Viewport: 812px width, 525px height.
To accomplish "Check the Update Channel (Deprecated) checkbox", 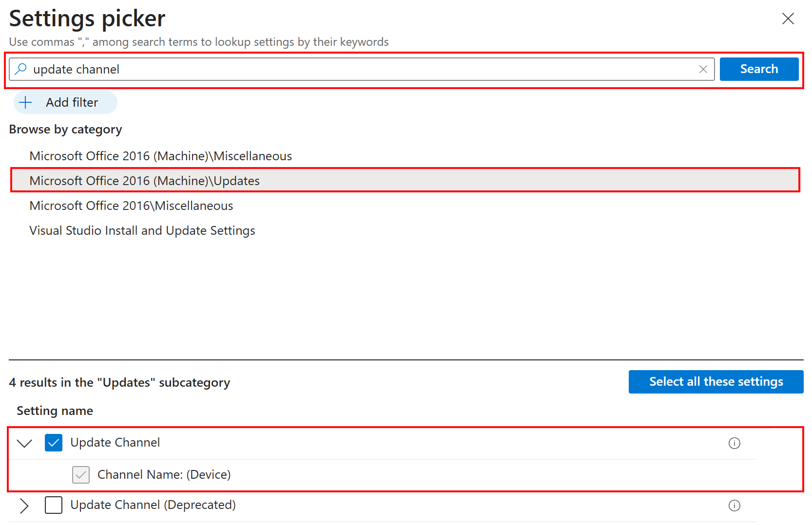I will 54,505.
